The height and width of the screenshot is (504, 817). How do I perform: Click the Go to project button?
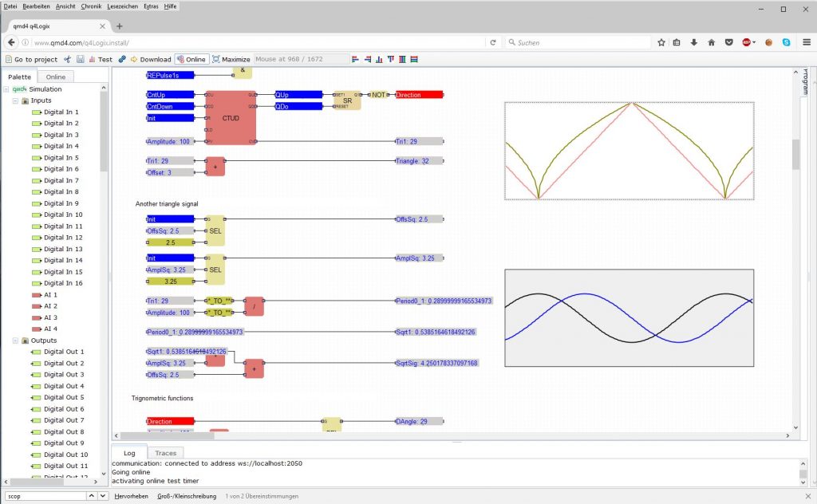pos(31,59)
